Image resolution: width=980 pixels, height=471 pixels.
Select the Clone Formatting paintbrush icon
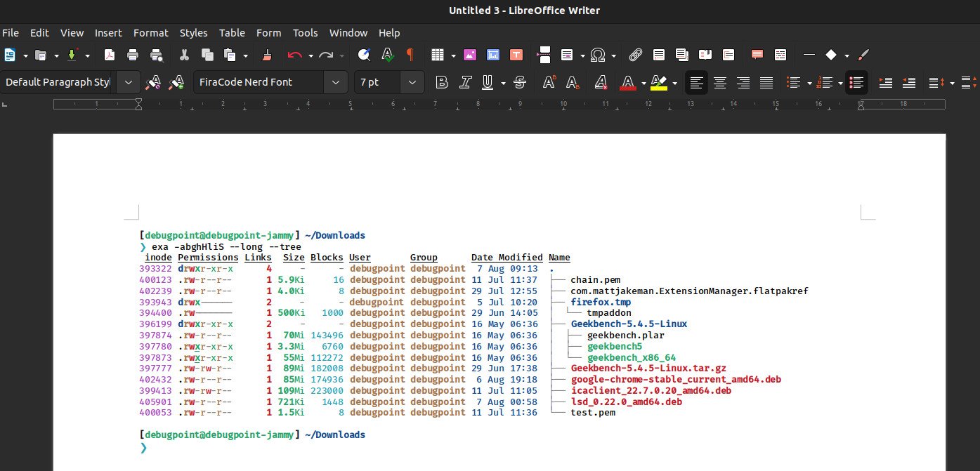pyautogui.click(x=267, y=55)
